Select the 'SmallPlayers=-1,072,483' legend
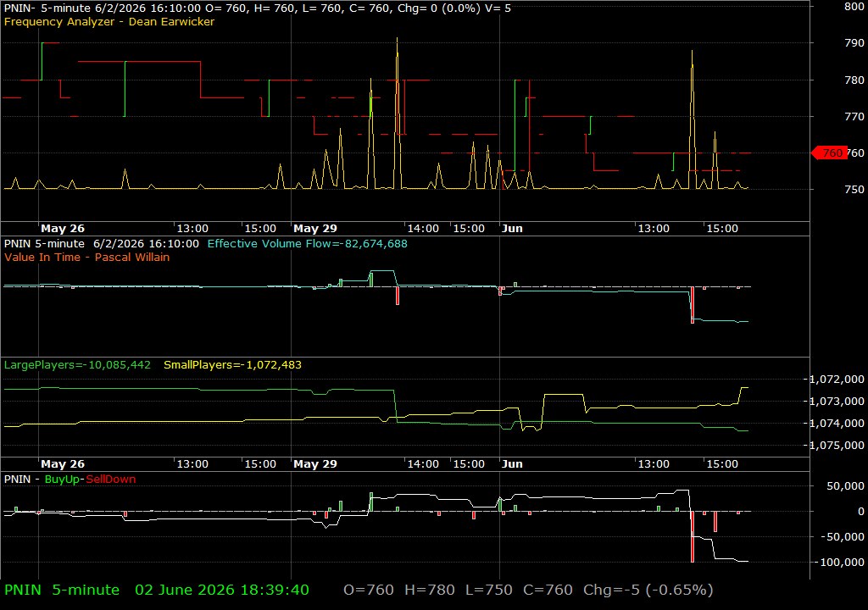The image size is (868, 610). pyautogui.click(x=232, y=365)
